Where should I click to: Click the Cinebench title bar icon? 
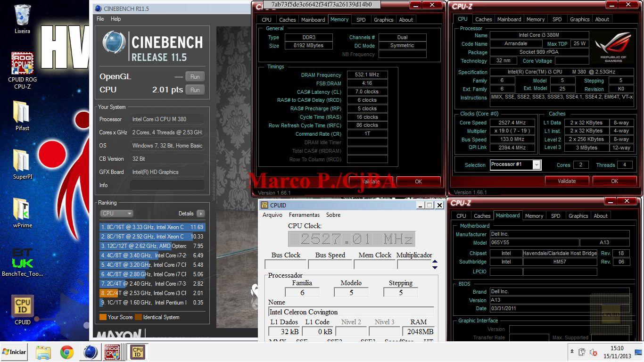(x=98, y=8)
